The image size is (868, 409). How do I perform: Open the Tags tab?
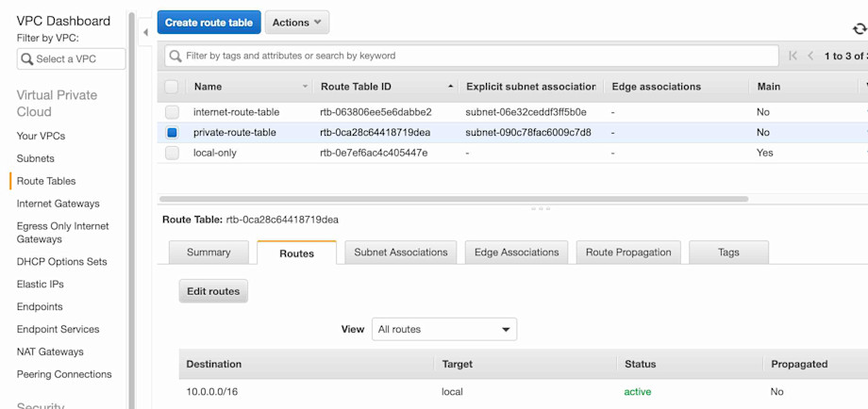728,253
